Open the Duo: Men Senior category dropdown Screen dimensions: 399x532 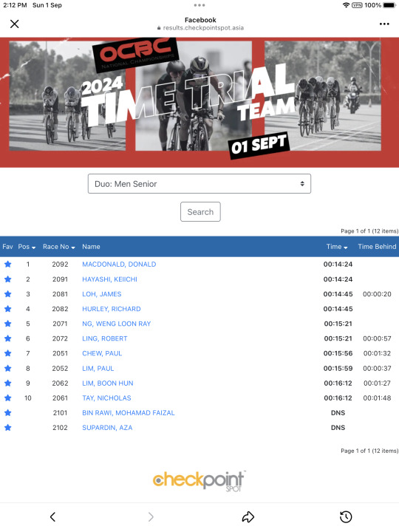click(x=199, y=184)
